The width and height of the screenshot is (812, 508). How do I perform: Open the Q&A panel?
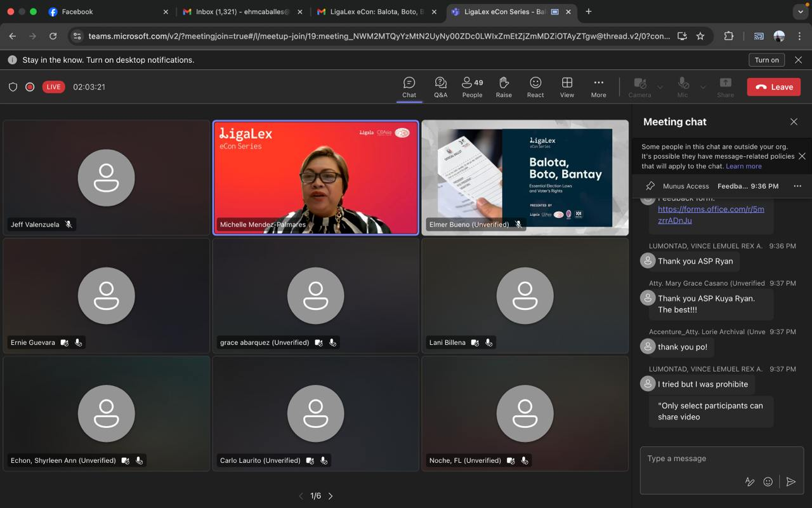(440, 87)
